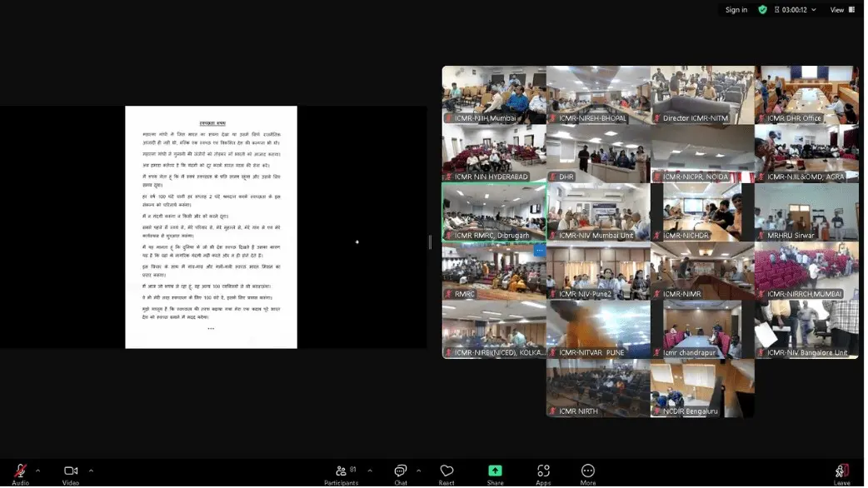Select the ICMR-NITVAR, PUNE video tile
This screenshot has width=868, height=488.
point(598,329)
